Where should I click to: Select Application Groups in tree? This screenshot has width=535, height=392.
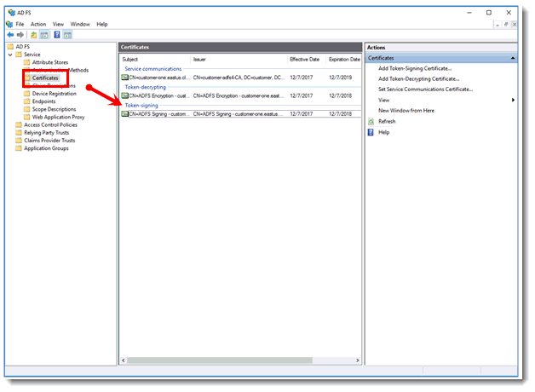click(46, 148)
